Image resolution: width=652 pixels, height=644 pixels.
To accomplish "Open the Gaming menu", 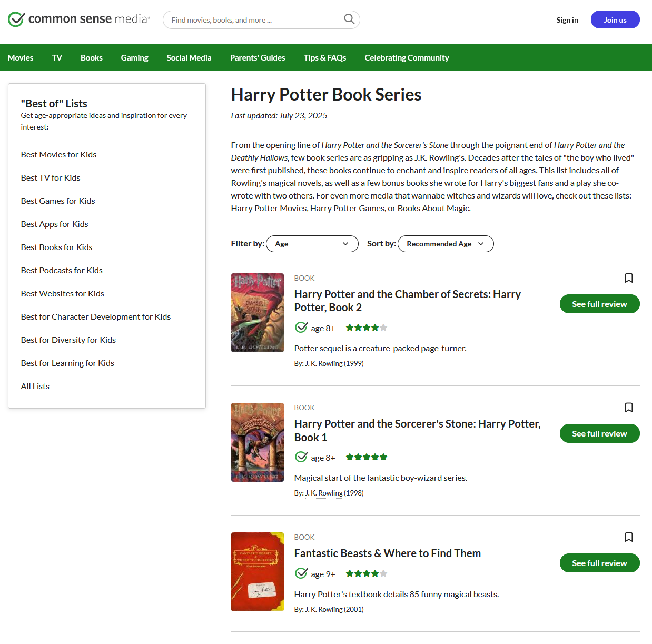I will 134,57.
